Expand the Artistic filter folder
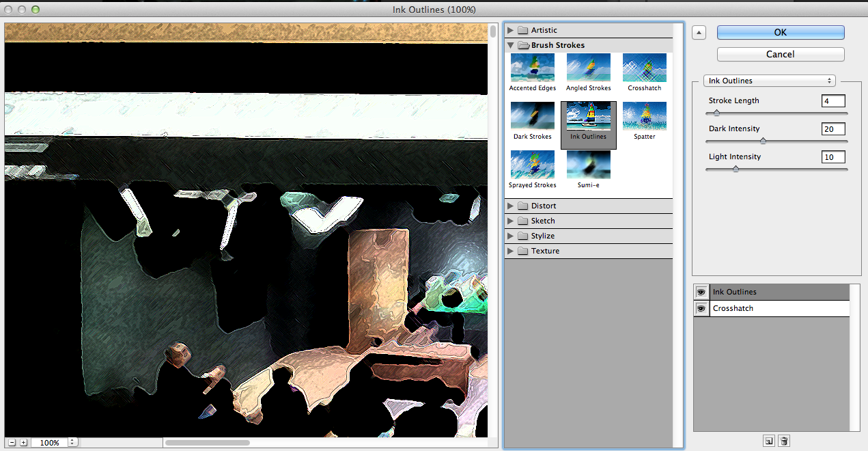This screenshot has height=451, width=868. point(511,30)
